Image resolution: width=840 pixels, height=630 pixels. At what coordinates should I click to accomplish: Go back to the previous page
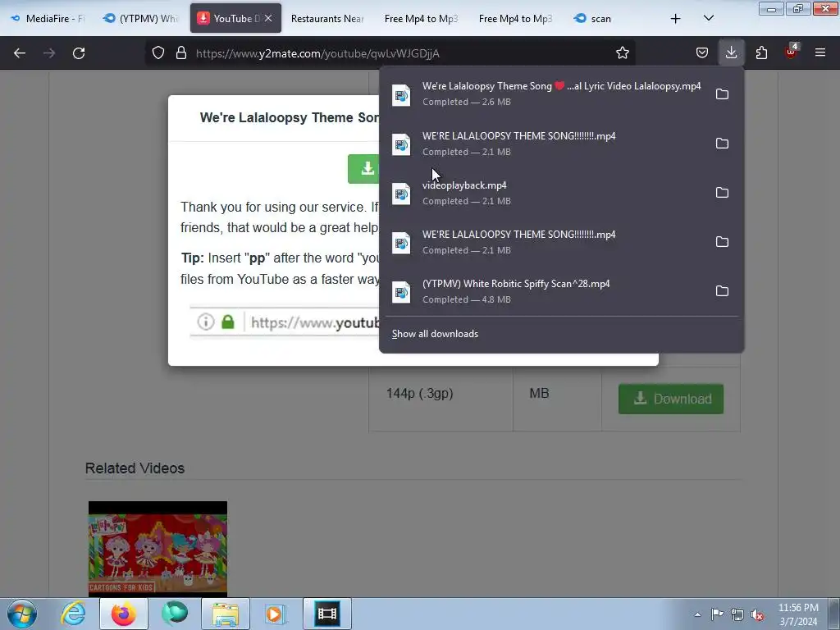(20, 53)
